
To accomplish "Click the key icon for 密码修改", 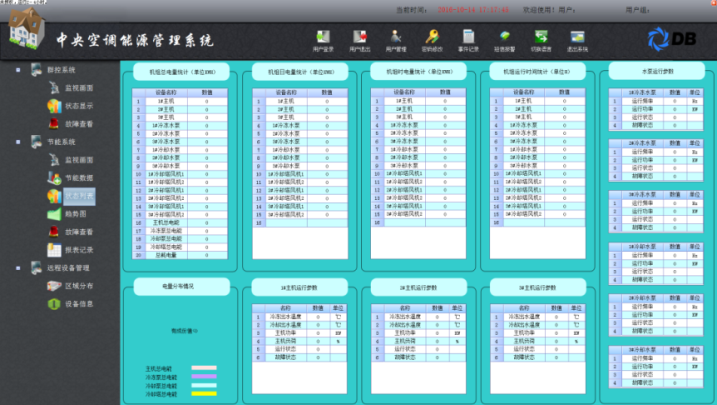I will 432,39.
